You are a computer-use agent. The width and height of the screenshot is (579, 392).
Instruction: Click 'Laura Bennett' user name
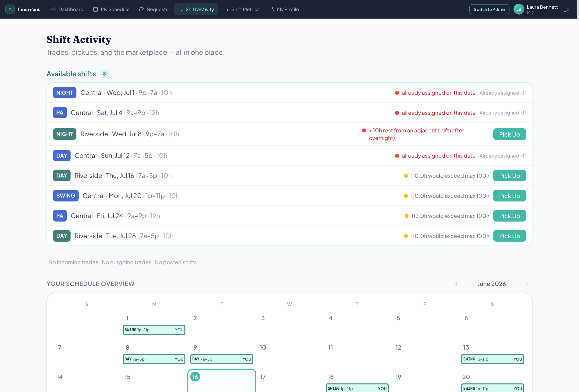coord(542,7)
